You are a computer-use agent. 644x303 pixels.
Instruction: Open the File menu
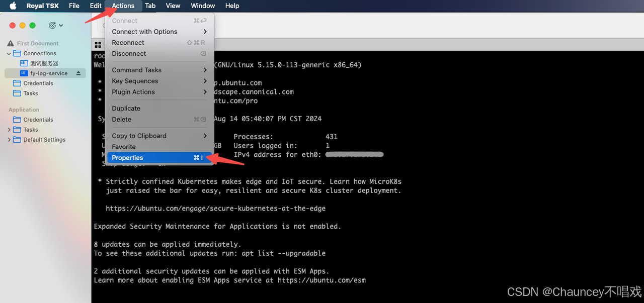click(74, 6)
